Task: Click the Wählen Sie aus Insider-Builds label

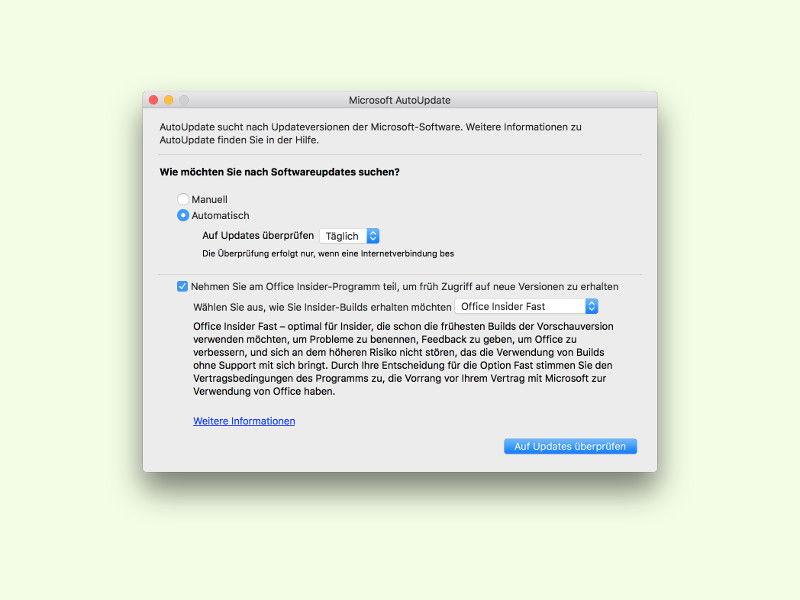Action: pos(322,307)
